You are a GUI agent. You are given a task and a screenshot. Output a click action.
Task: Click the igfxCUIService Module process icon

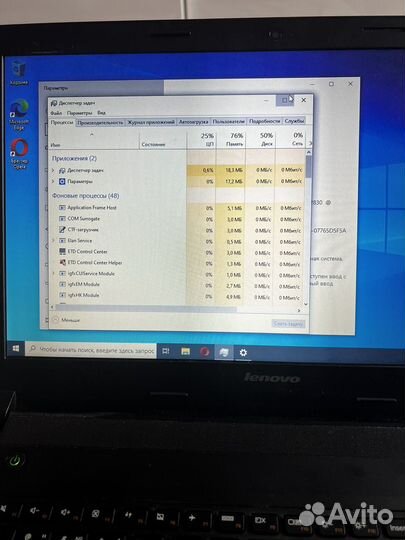tap(62, 273)
